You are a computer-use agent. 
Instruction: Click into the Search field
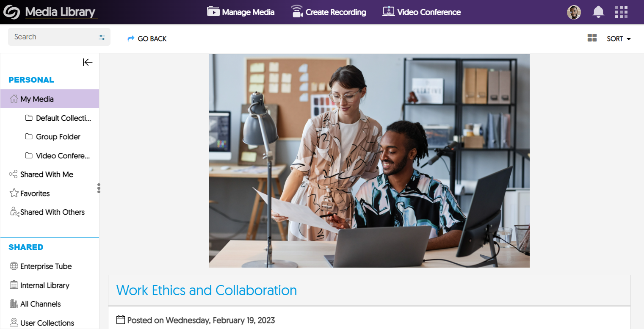[x=59, y=37]
